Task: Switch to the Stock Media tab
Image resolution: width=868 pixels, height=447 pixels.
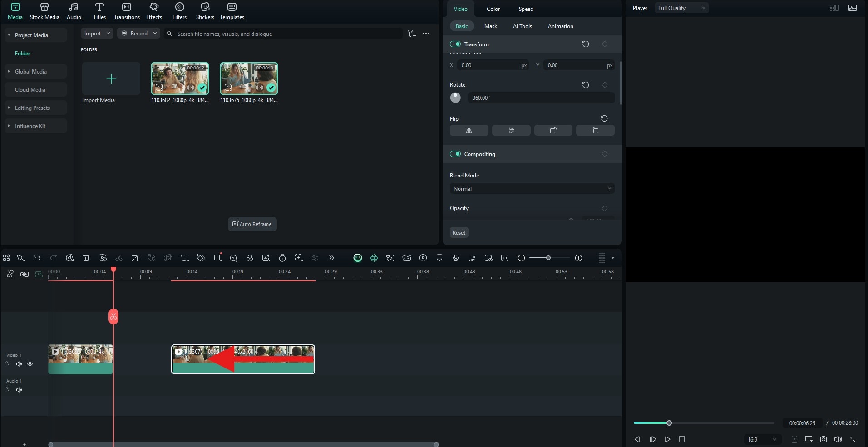Action: 44,11
